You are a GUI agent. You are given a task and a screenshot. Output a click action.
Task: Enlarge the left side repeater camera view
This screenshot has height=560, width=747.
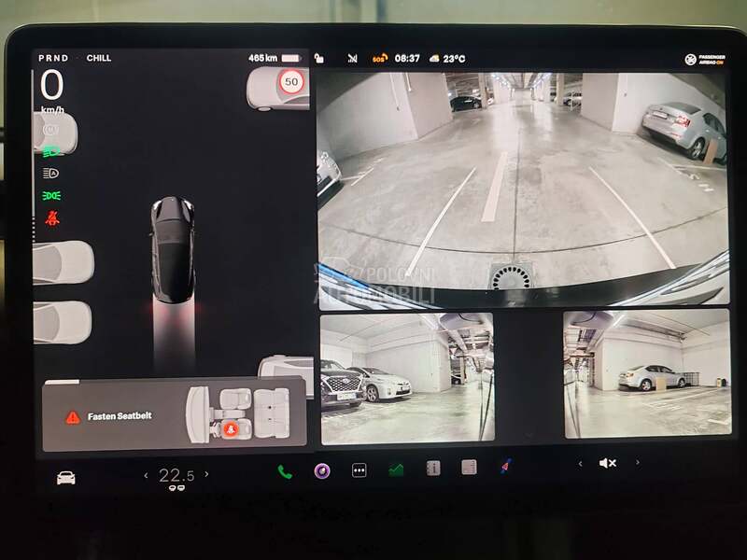pos(406,377)
